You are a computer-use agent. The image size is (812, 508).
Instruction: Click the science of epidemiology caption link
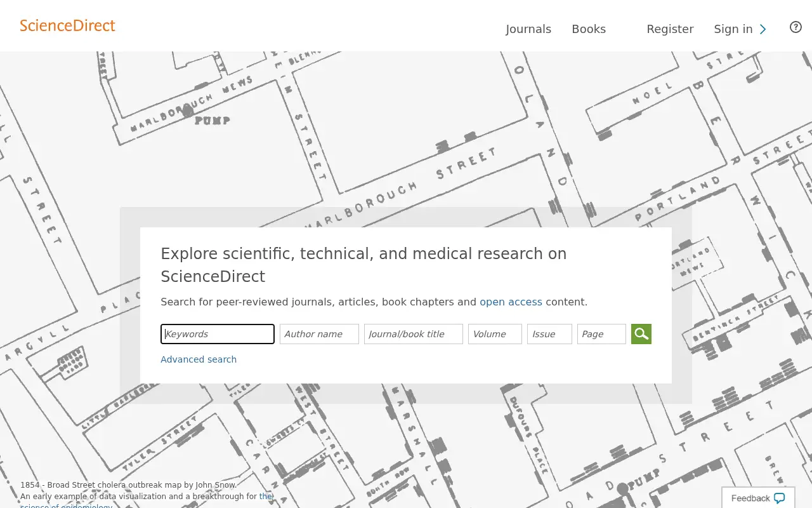[147, 502]
